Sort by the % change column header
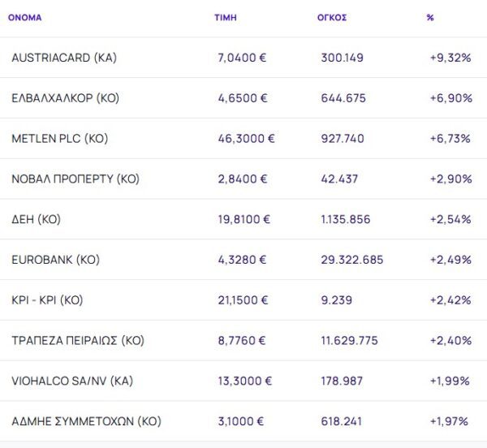This screenshot has height=448, width=487. click(x=430, y=17)
